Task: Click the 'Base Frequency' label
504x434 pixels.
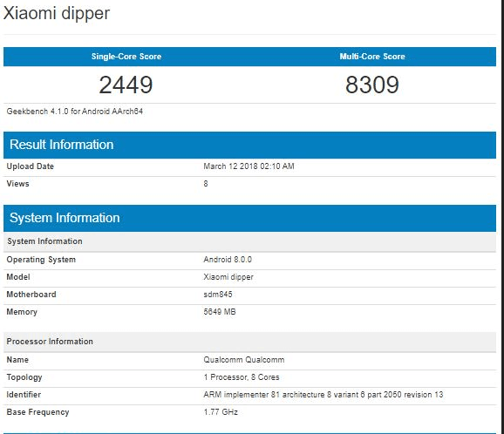Action: pyautogui.click(x=37, y=412)
